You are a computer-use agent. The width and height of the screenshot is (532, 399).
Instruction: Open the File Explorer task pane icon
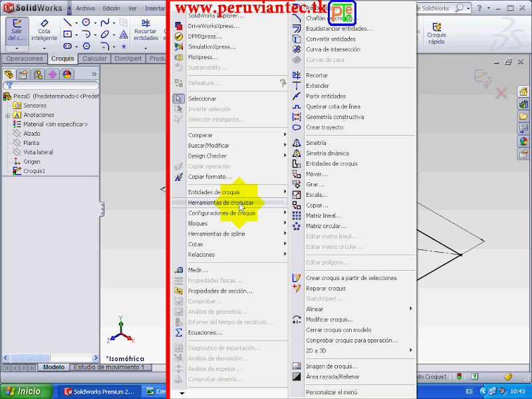pos(523,116)
